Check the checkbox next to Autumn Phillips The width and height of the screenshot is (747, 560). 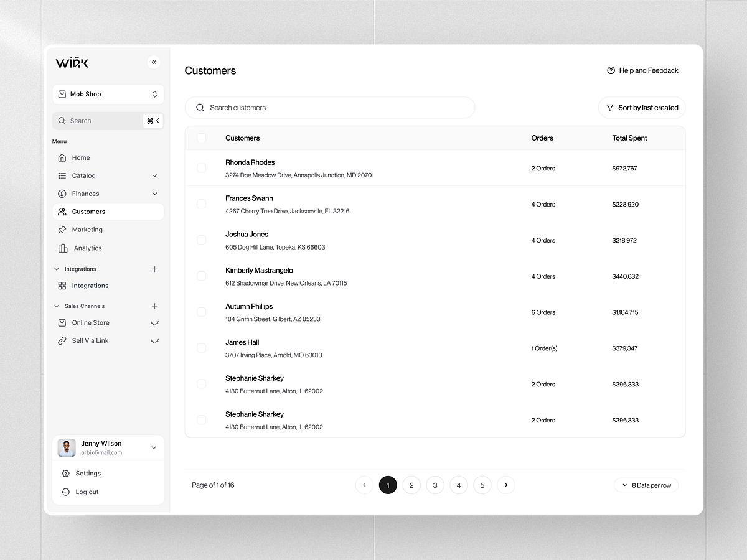[x=201, y=312]
